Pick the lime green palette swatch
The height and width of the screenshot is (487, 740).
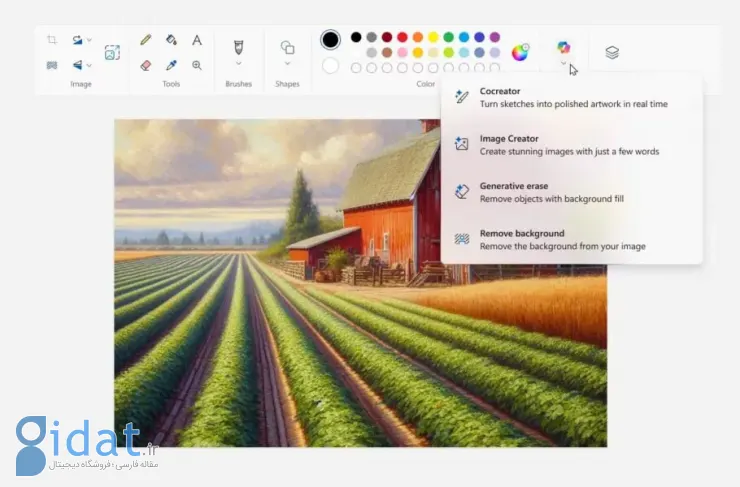(x=449, y=52)
